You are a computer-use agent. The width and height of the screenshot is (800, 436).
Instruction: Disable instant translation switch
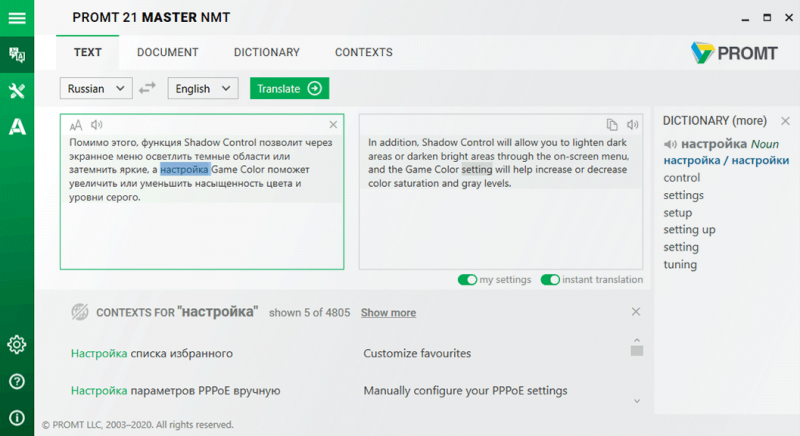pos(549,280)
